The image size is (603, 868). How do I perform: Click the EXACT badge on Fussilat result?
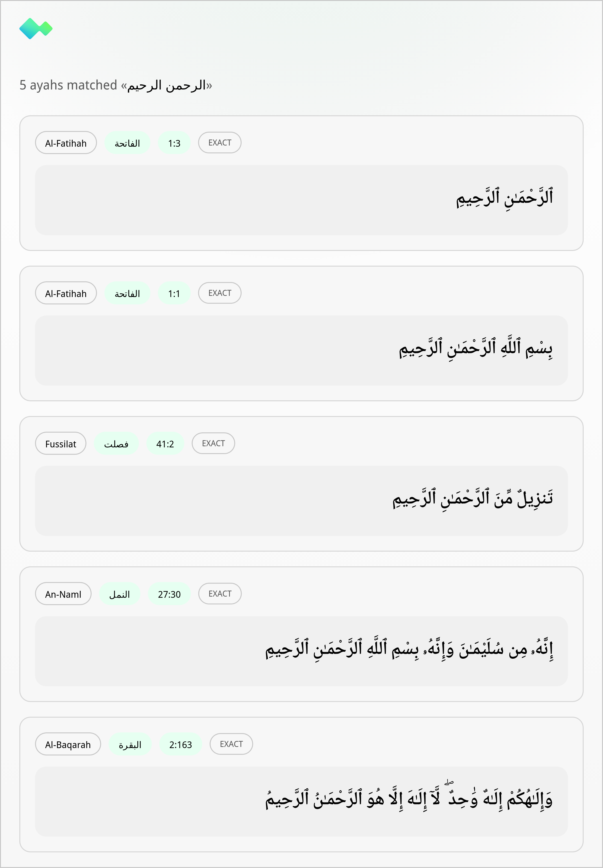tap(213, 443)
